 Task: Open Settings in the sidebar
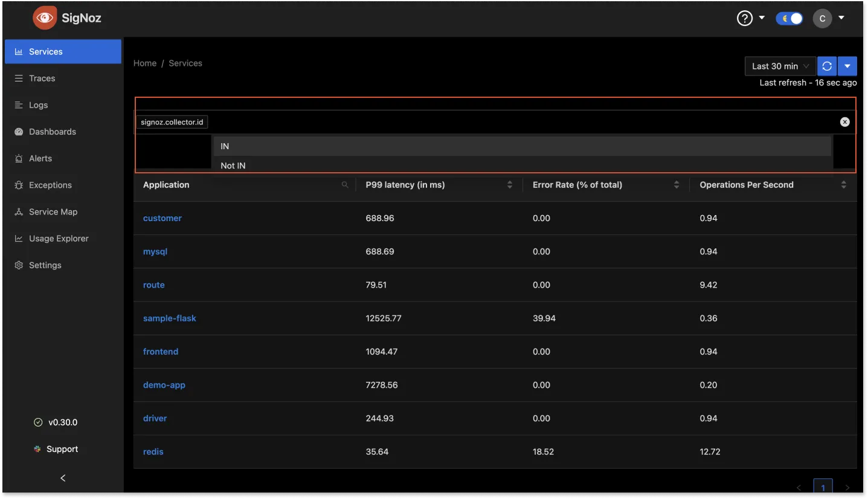[x=63, y=265]
